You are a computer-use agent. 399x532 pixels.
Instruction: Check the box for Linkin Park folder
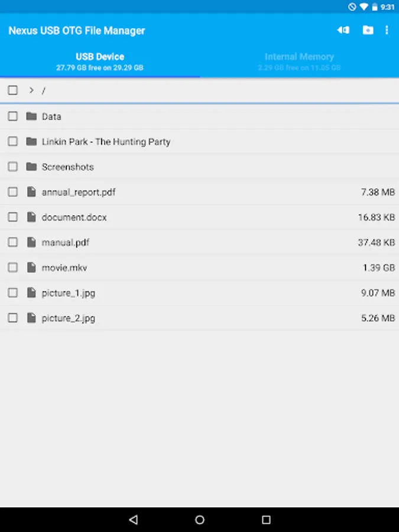13,141
